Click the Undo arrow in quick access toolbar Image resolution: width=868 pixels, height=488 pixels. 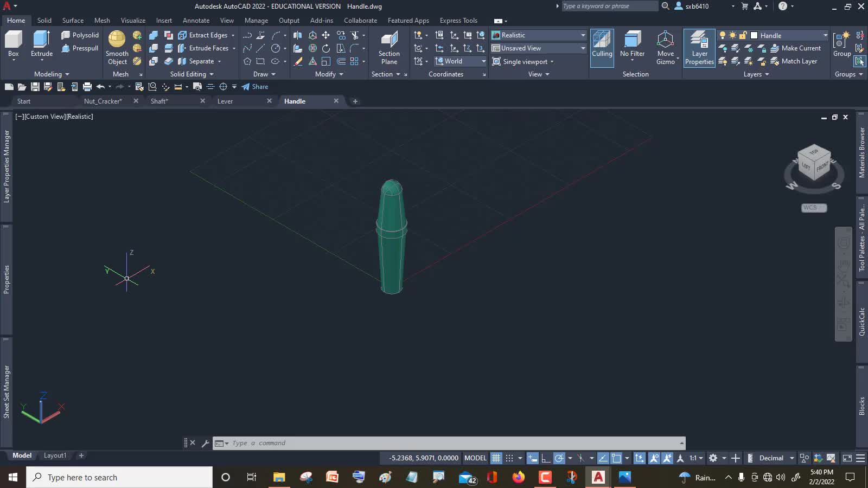coord(100,86)
